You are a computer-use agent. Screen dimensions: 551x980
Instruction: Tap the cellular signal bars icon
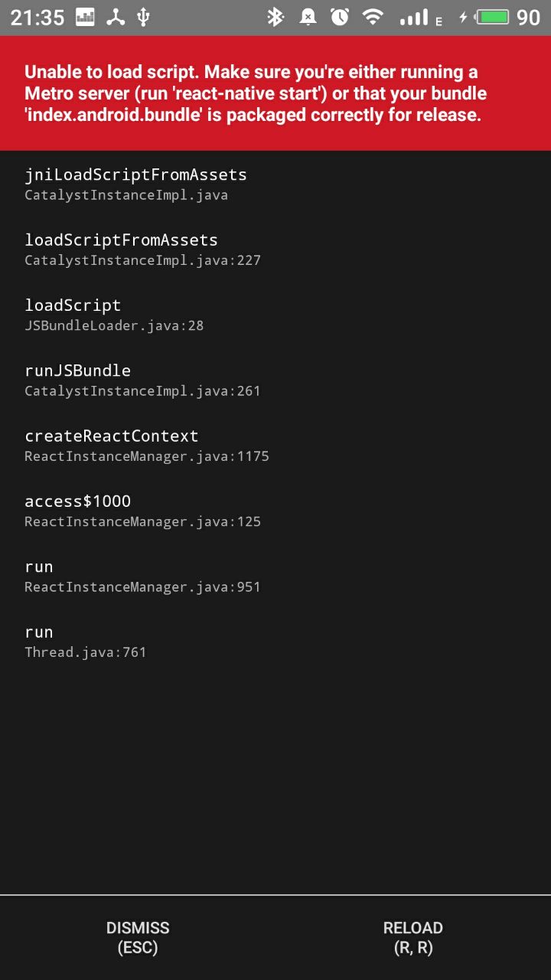point(415,18)
